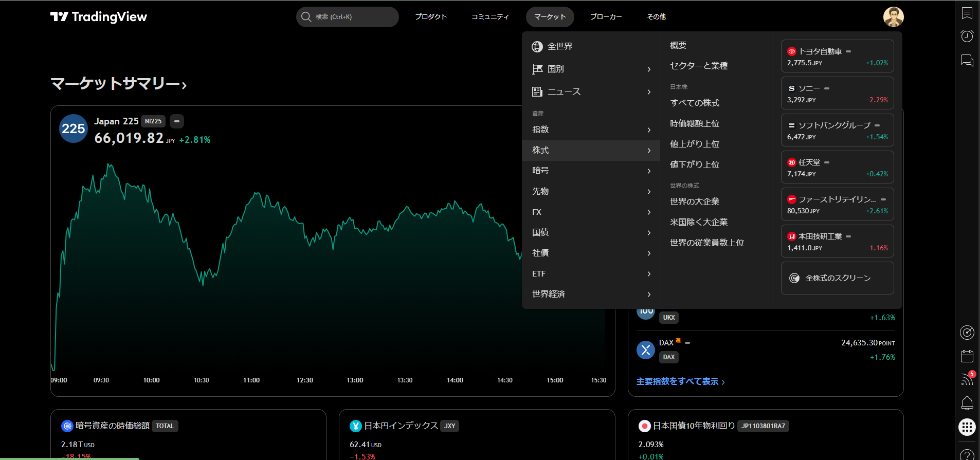Click the Toyota company logo
This screenshot has width=980, height=460.
(792, 51)
